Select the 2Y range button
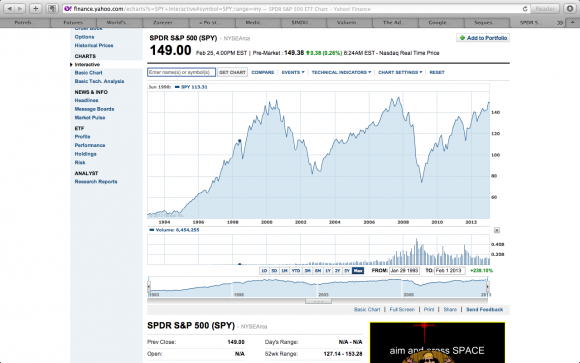The height and width of the screenshot is (363, 580). coord(337,271)
